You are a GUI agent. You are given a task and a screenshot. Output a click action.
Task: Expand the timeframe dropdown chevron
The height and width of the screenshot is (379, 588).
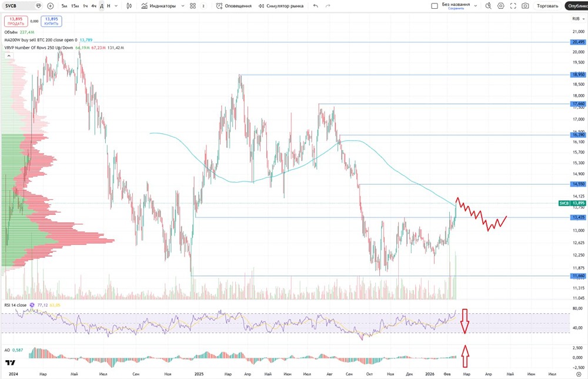point(116,6)
